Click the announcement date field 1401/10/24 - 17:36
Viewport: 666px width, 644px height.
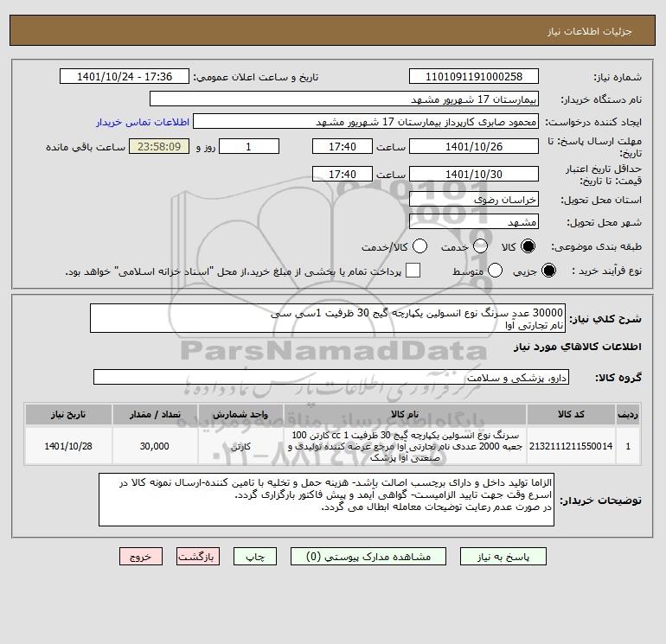[x=125, y=76]
